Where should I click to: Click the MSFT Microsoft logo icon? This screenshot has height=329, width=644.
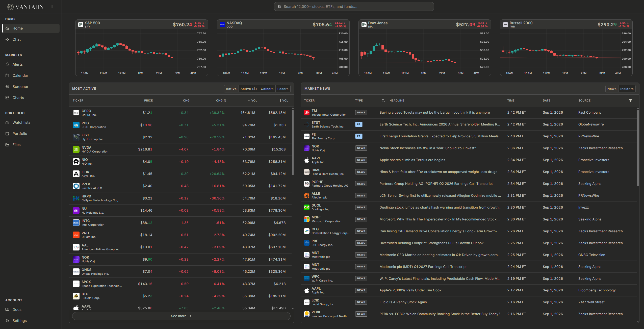pos(307,219)
